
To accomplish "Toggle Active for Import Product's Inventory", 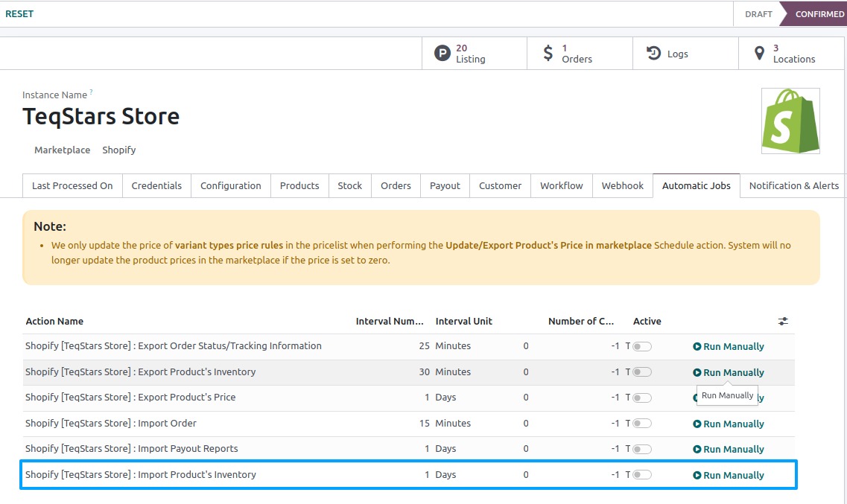I will click(642, 475).
